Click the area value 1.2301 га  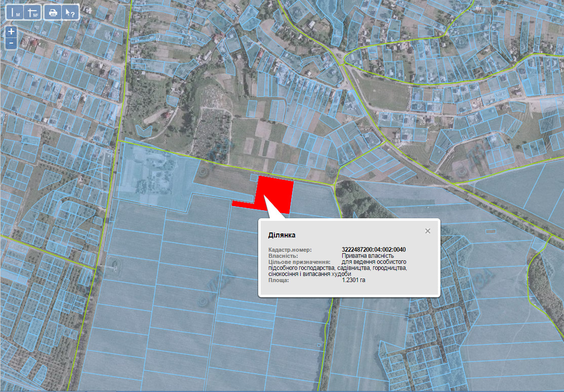point(353,280)
